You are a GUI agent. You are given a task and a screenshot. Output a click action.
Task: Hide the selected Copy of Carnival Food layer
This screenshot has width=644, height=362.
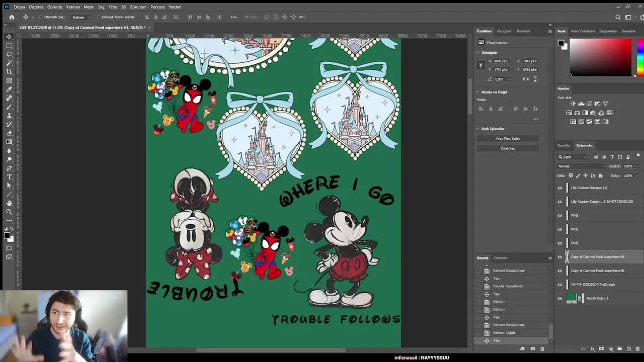pyautogui.click(x=560, y=257)
